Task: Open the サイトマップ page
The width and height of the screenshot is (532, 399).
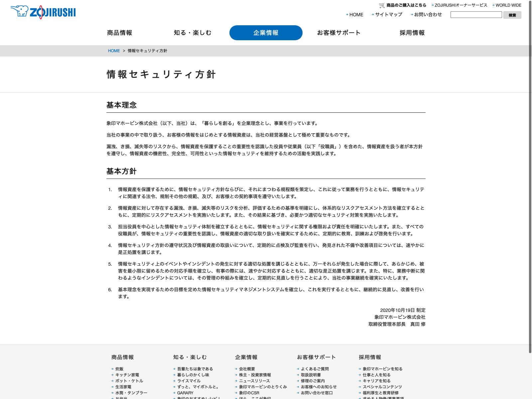Action: (388, 15)
